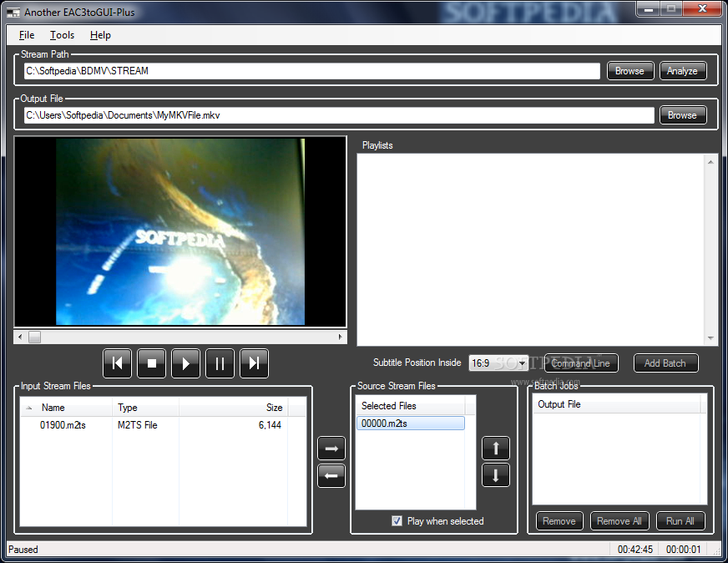Image resolution: width=728 pixels, height=563 pixels.
Task: Click the 00:00:01 time in status bar
Action: point(684,550)
